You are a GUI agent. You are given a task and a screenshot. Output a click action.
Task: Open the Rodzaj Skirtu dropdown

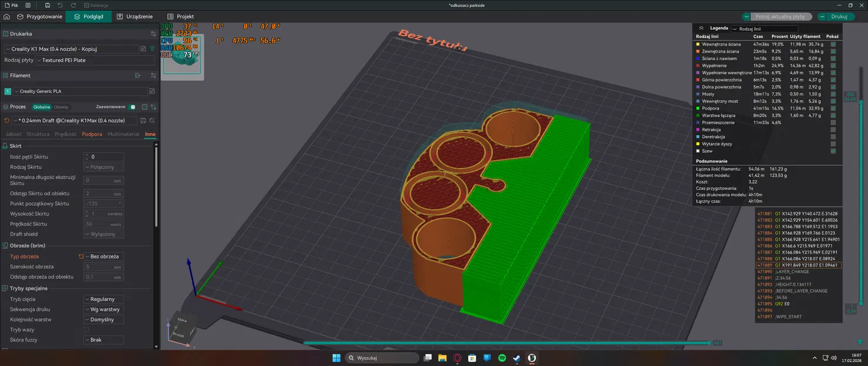(104, 167)
